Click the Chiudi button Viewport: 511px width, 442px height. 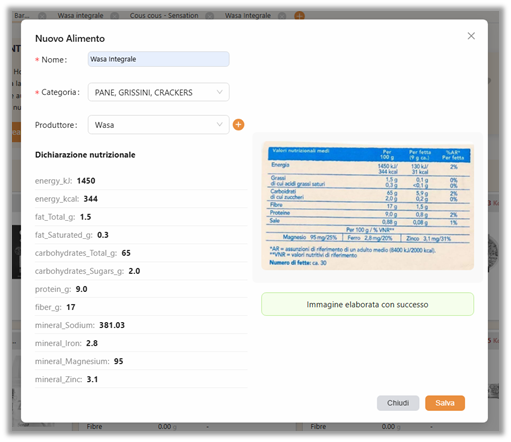(x=398, y=403)
